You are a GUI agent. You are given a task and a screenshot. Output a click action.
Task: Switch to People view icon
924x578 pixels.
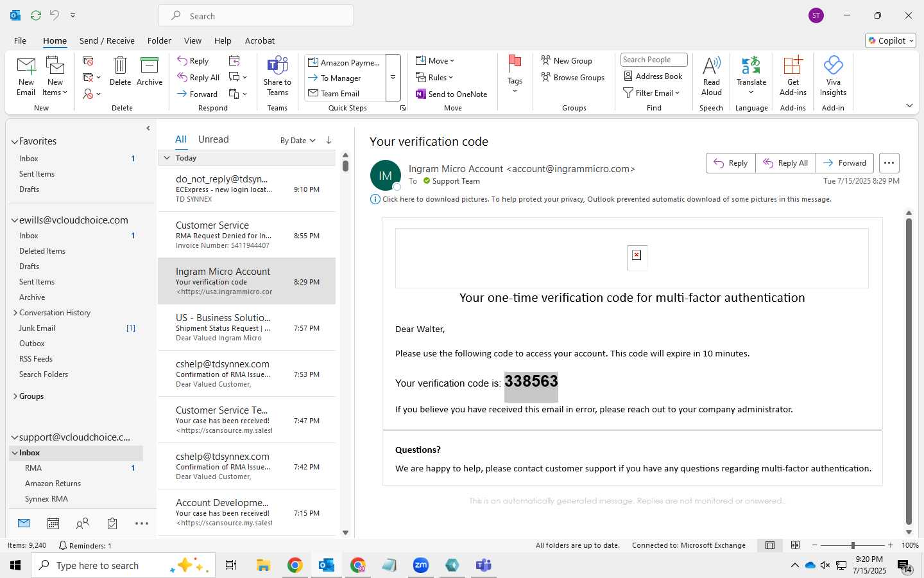point(82,523)
